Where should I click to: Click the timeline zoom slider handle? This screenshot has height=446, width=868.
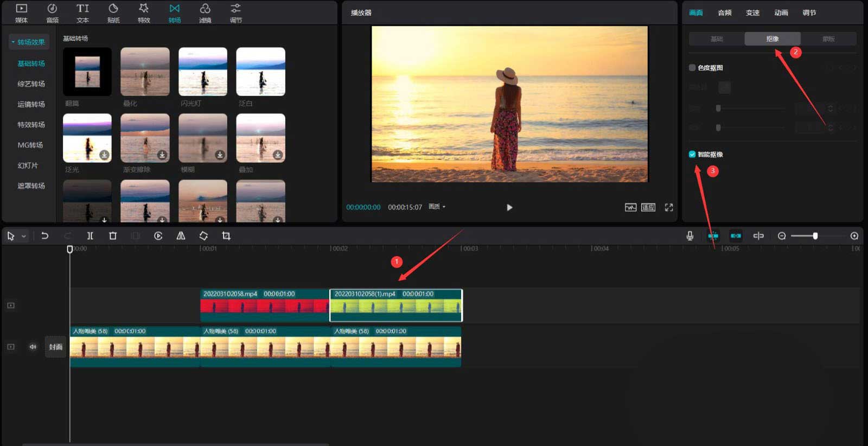[815, 236]
